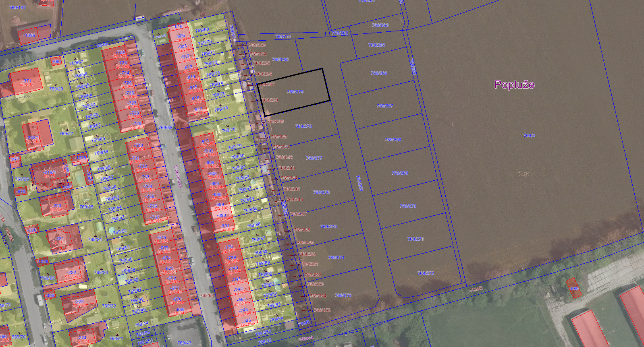Viewport: 644px width, 347px height.
Task: Click the Popluže locality label
Action: (x=514, y=85)
